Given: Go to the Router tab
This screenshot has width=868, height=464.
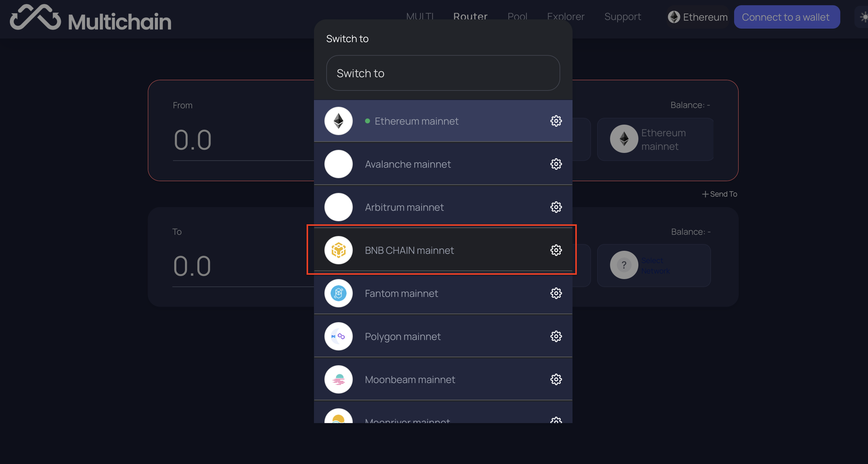Looking at the screenshot, I should click(x=470, y=16).
